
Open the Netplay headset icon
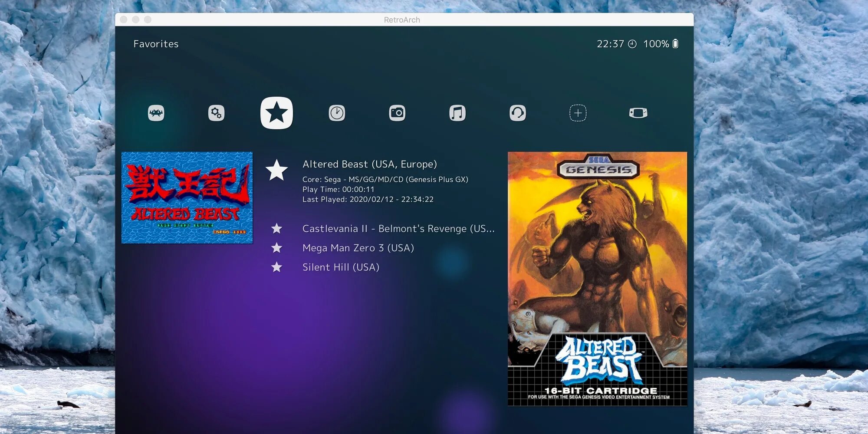[x=518, y=113]
